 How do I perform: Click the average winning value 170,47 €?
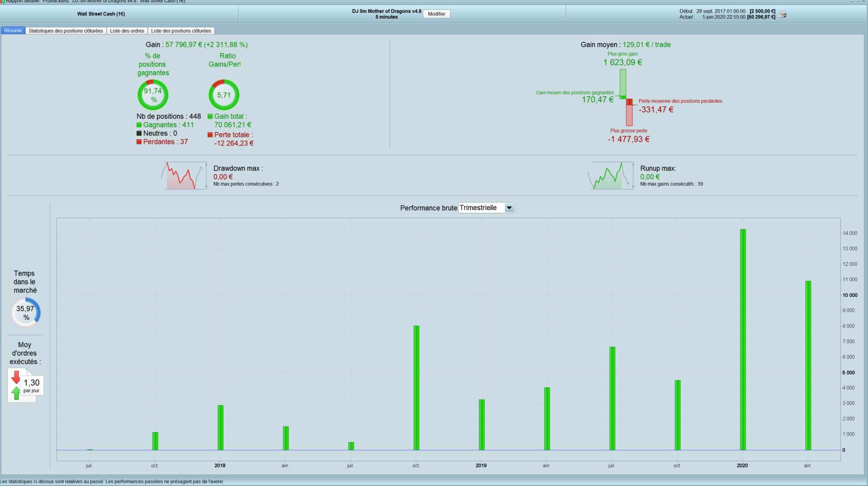[x=598, y=100]
